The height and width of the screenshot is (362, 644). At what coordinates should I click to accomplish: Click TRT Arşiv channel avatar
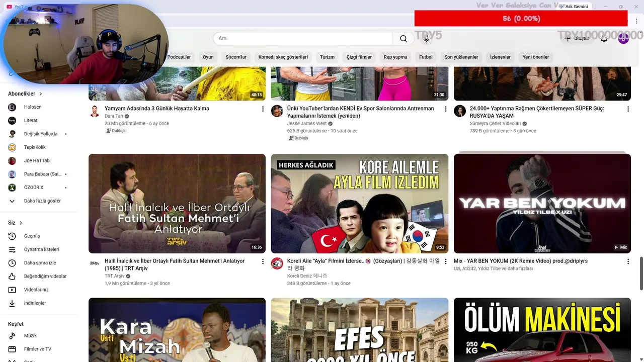point(95,263)
